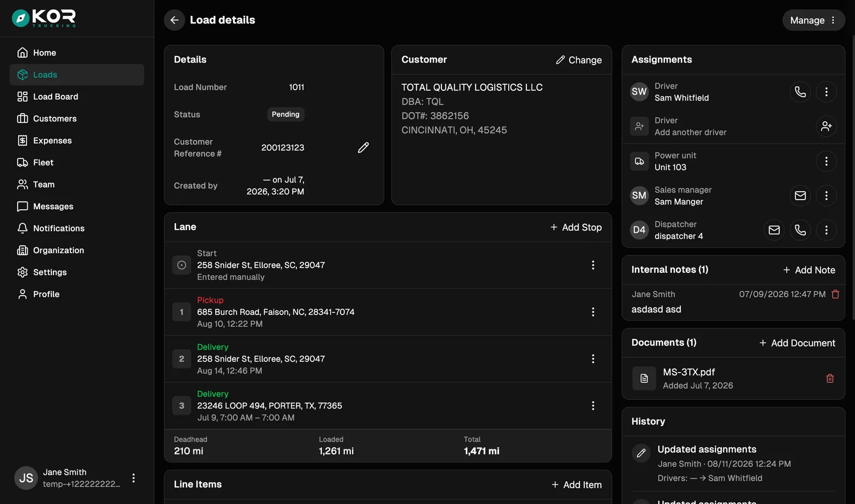The image size is (855, 504).
Task: Click the back arrow beside Load details
Action: click(174, 20)
